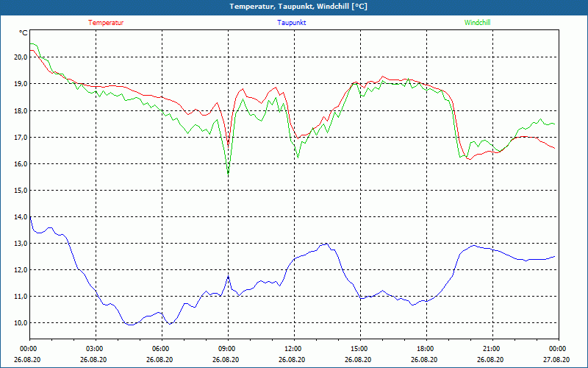Screen dimensions: 588x368
Task: Select the blue "Taupunkt" legend label
Action: coord(291,23)
